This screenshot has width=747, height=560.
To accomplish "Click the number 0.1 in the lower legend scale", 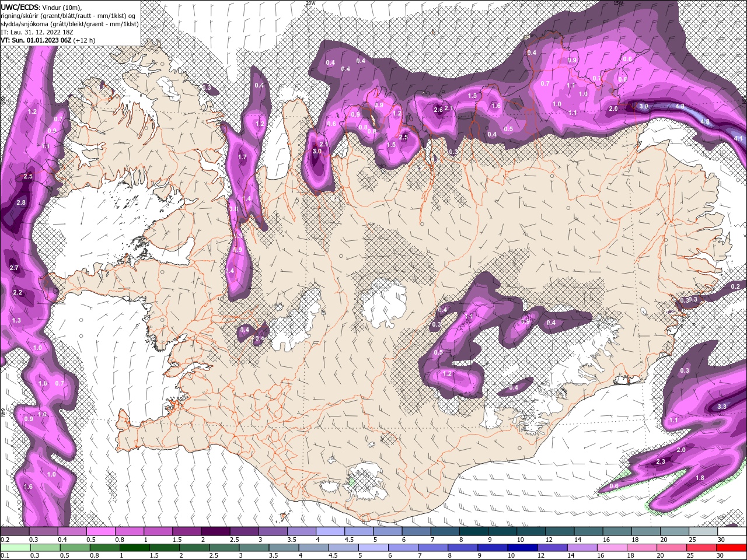I will pyautogui.click(x=5, y=555).
